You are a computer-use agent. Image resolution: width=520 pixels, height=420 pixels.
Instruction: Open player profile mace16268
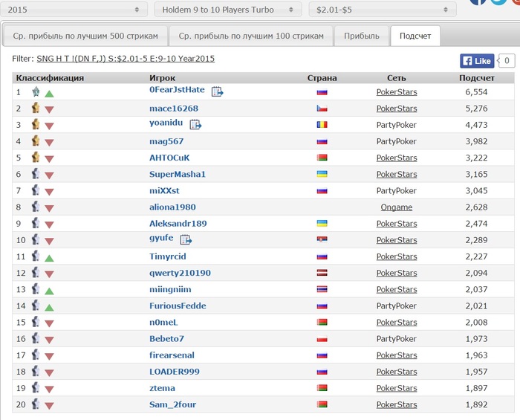[x=174, y=109]
